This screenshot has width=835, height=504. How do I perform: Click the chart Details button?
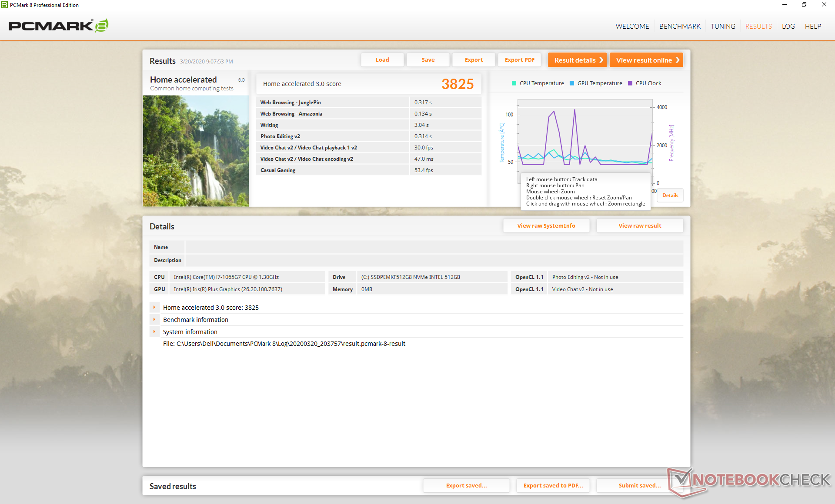coord(670,196)
